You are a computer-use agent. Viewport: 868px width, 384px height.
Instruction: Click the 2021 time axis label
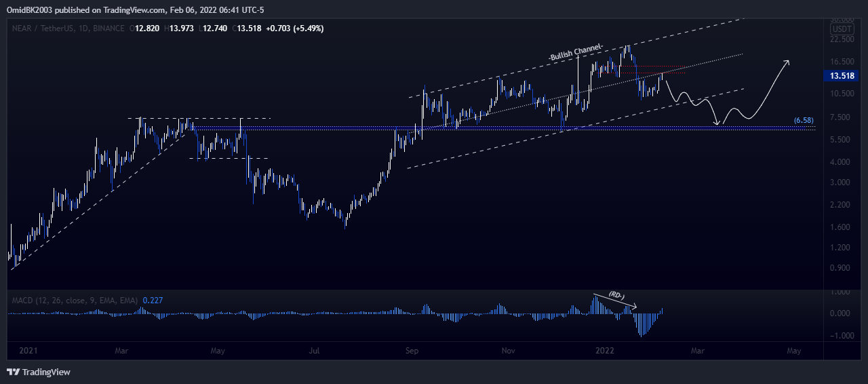[27, 351]
